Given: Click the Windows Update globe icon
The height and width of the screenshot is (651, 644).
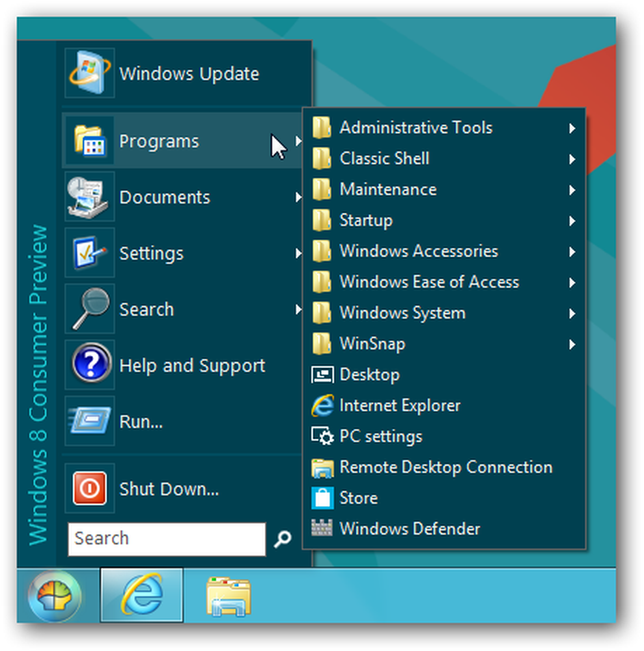Looking at the screenshot, I should tap(90, 73).
